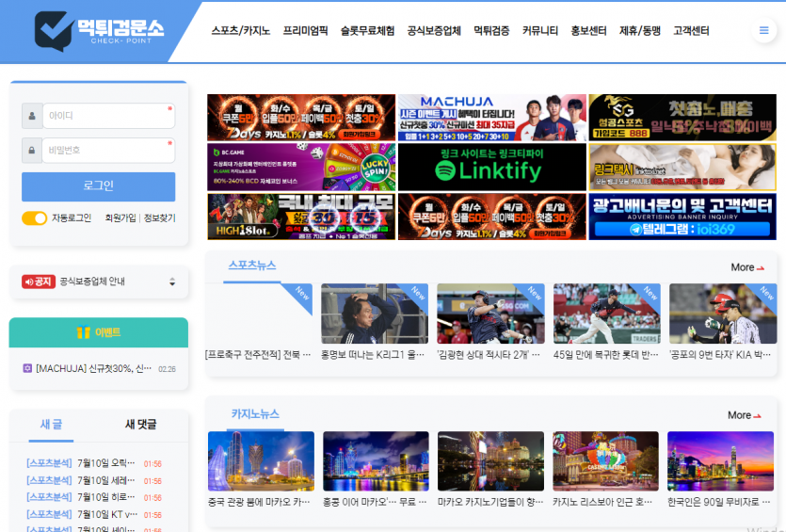This screenshot has height=532, width=786.
Task: Click the purple icon beside MACHUJA event
Action: tap(27, 368)
